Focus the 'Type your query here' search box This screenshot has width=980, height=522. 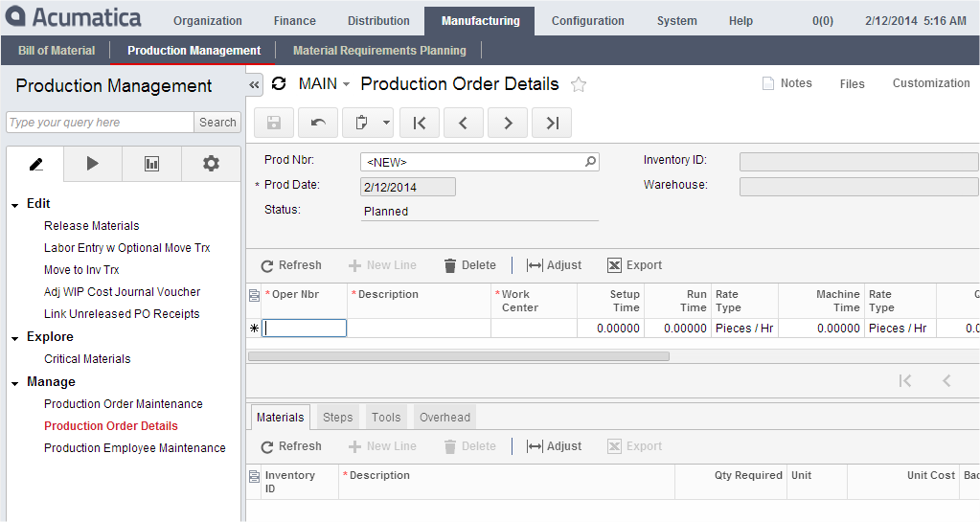[x=100, y=123]
